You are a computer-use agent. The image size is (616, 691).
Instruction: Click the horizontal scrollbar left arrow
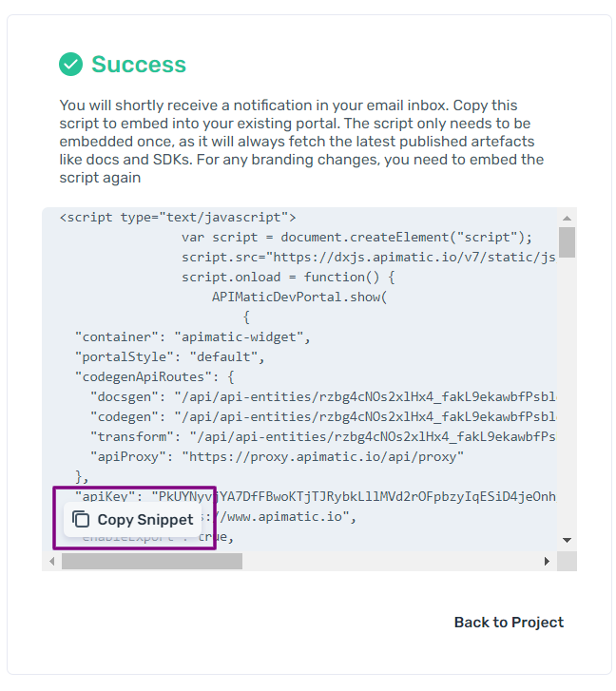click(x=52, y=562)
